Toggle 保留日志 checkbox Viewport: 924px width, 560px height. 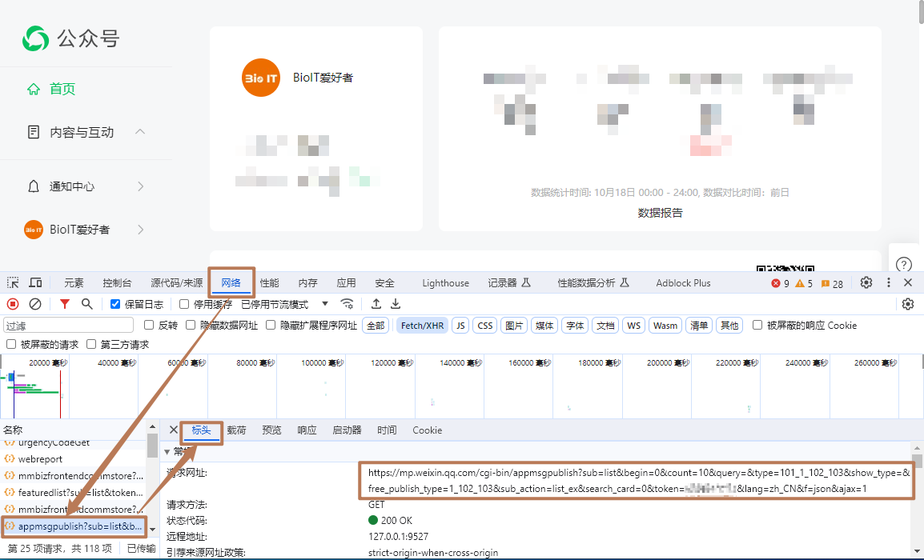[x=115, y=304]
